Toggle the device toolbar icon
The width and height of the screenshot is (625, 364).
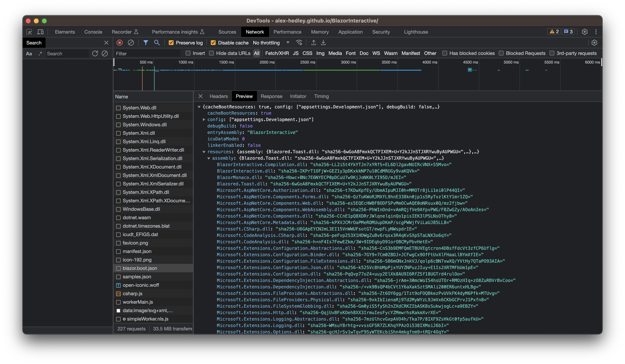click(40, 32)
